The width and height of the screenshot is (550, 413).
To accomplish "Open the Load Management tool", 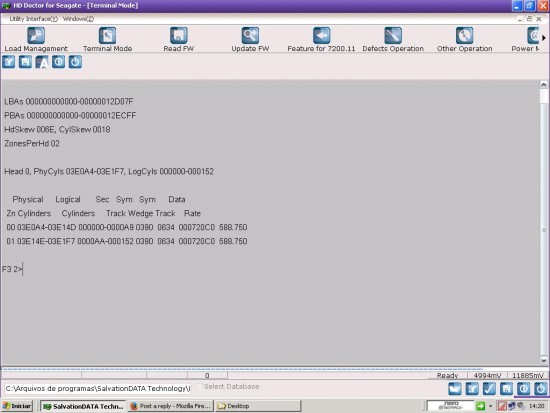I will point(36,39).
